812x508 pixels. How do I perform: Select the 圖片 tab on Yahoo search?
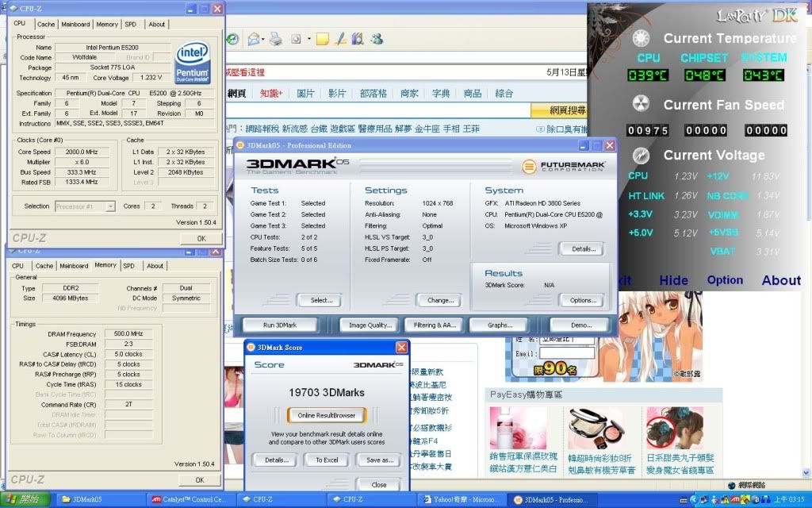pos(305,94)
